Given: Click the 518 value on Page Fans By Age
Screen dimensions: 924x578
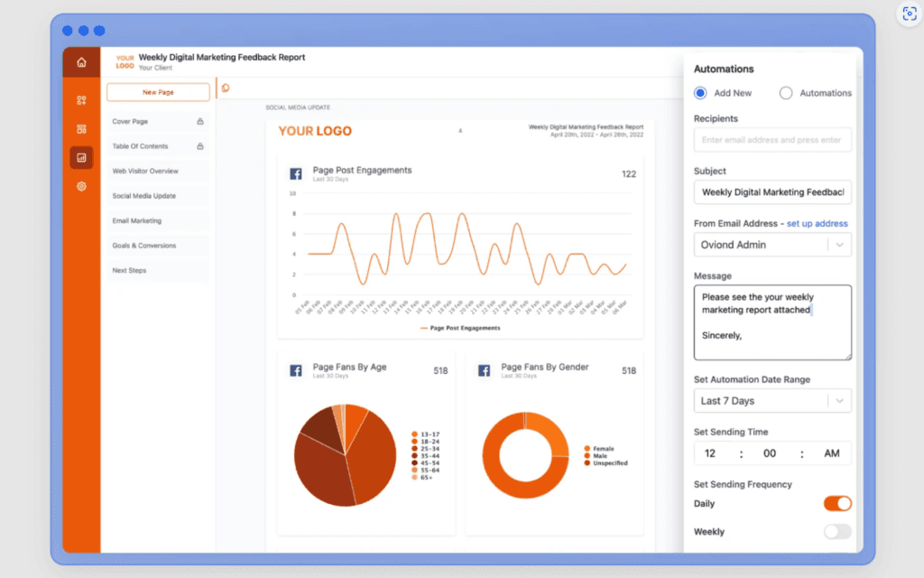Looking at the screenshot, I should (x=440, y=371).
